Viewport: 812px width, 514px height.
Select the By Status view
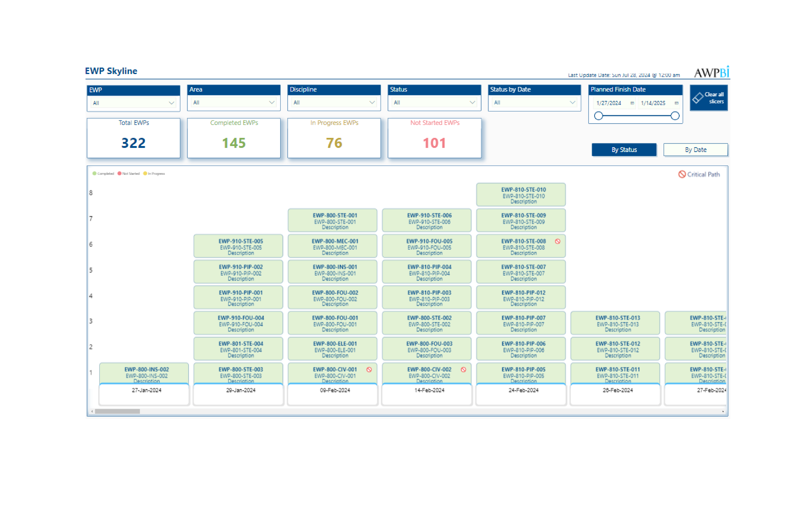[x=624, y=149]
